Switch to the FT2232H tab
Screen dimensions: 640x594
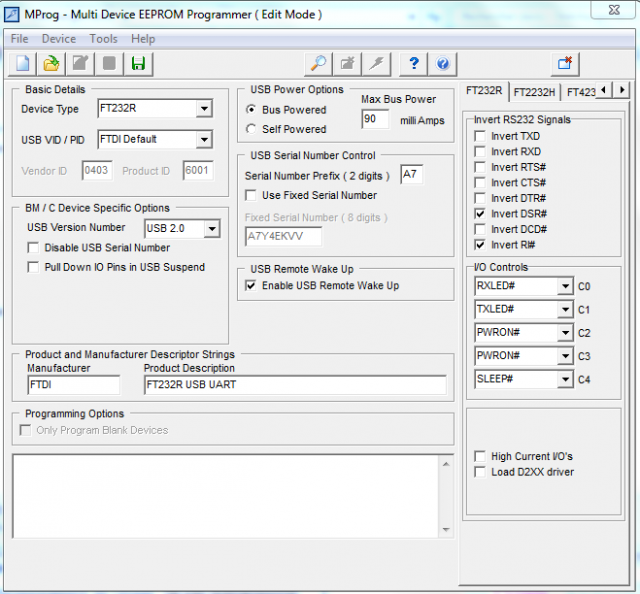[534, 92]
